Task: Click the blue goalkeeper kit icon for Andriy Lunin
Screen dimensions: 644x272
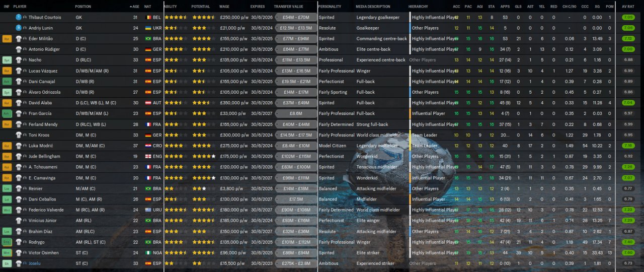Action: [18, 28]
